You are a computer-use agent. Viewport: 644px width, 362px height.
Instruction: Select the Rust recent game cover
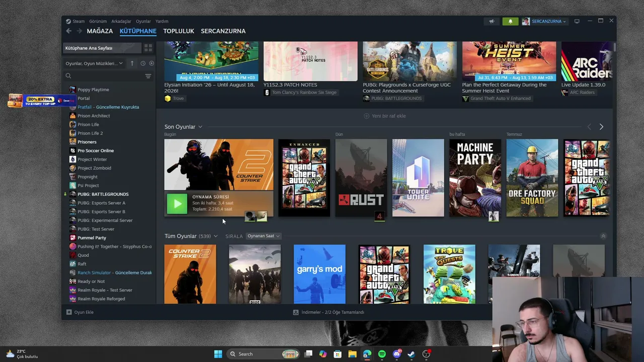(x=361, y=178)
